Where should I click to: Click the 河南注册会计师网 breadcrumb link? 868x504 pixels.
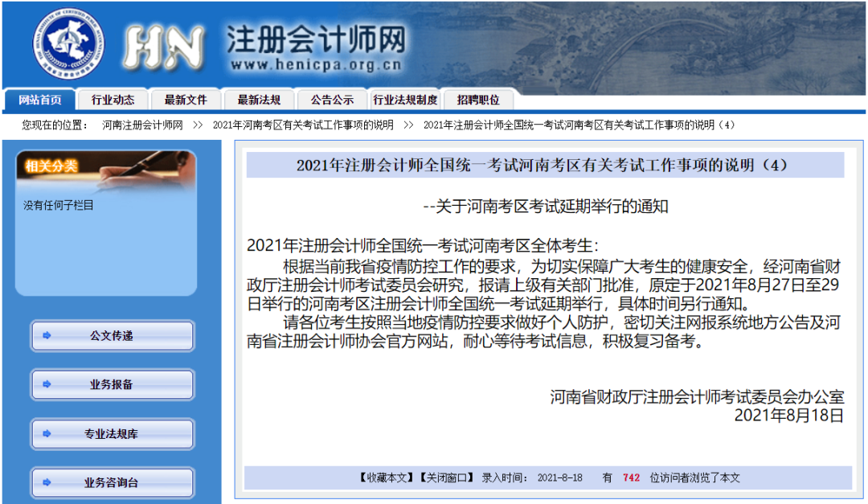pos(142,125)
